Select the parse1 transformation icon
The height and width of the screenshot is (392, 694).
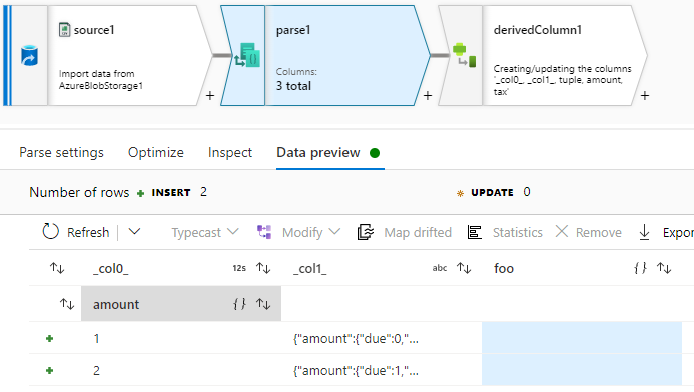click(x=247, y=55)
